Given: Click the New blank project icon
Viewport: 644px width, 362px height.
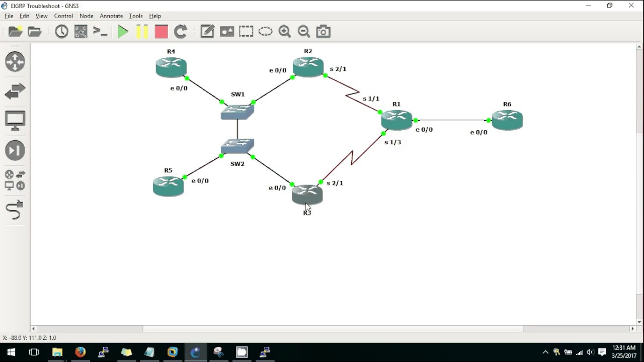Looking at the screenshot, I should coord(16,32).
